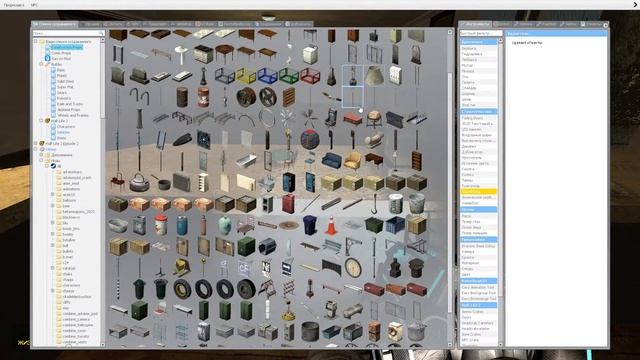Image resolution: width=640 pixels, height=360 pixels.
Task: Click the yellow highlighted tool entry
Action: pos(478,191)
